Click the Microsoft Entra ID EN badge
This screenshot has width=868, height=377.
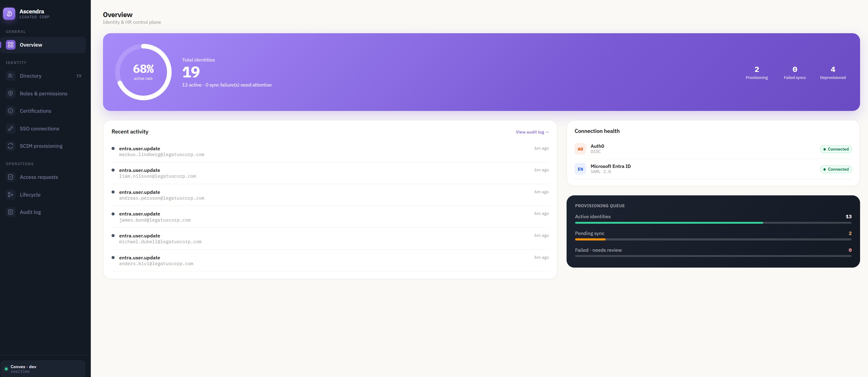click(x=580, y=169)
